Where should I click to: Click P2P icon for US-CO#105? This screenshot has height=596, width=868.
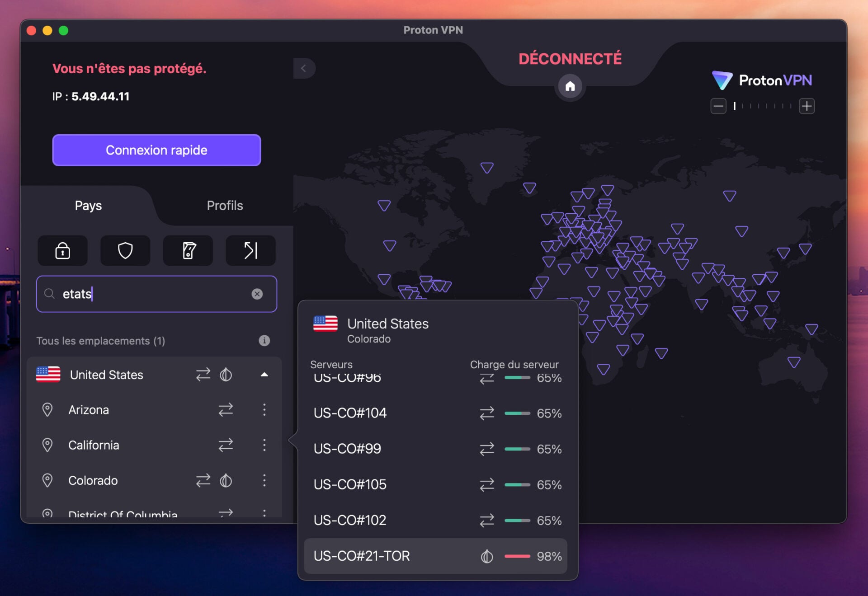pos(487,484)
